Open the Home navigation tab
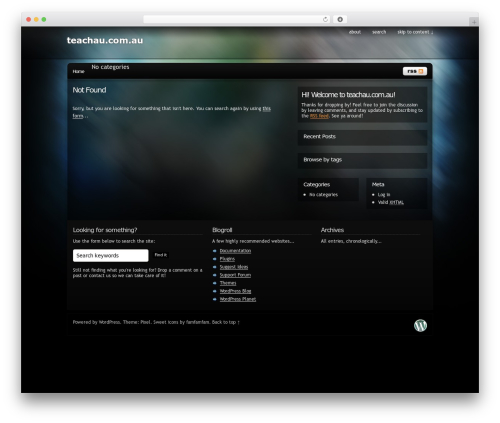 click(79, 71)
